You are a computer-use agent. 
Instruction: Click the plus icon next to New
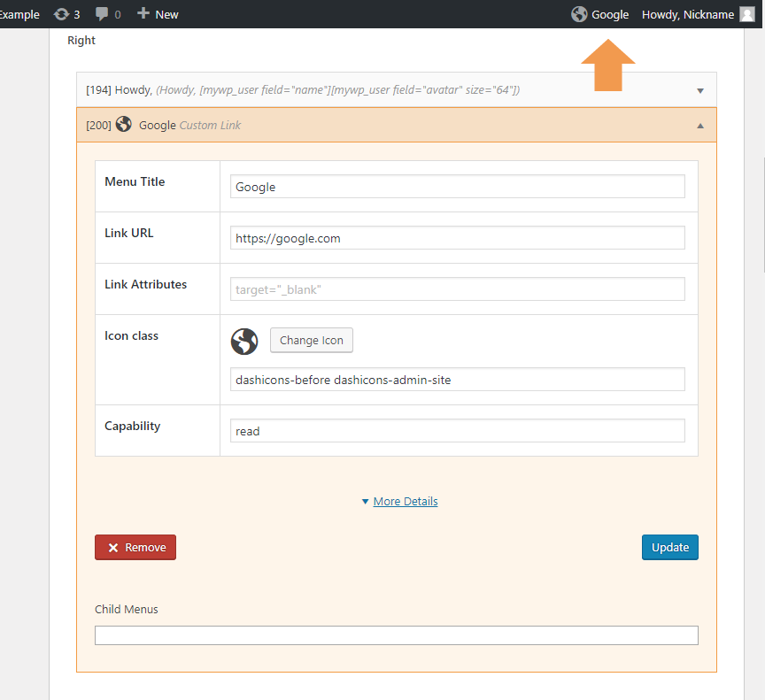click(x=142, y=14)
